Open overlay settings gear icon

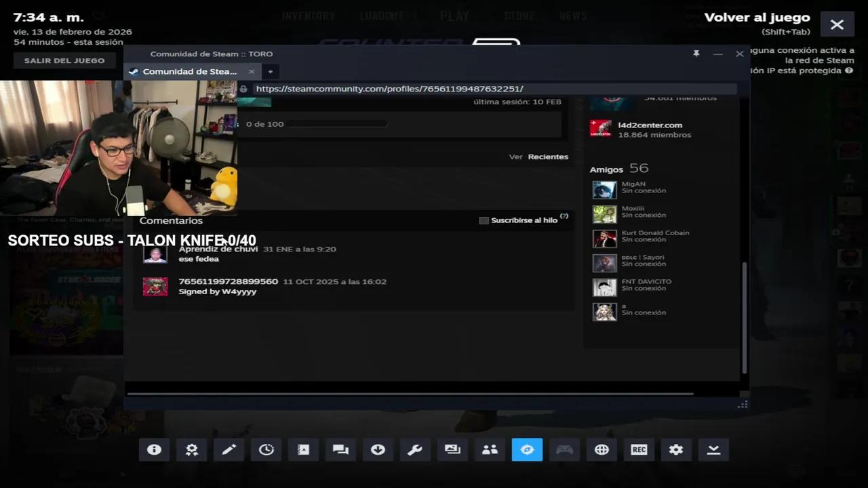(x=677, y=449)
